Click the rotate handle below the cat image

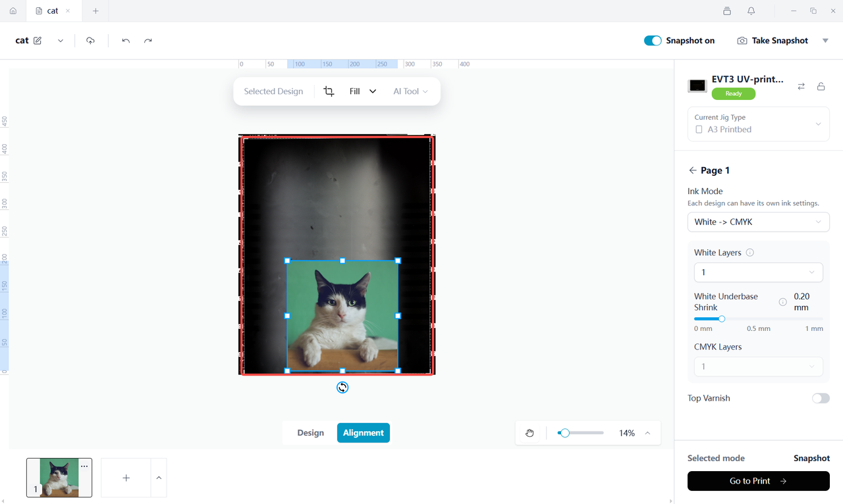(342, 388)
